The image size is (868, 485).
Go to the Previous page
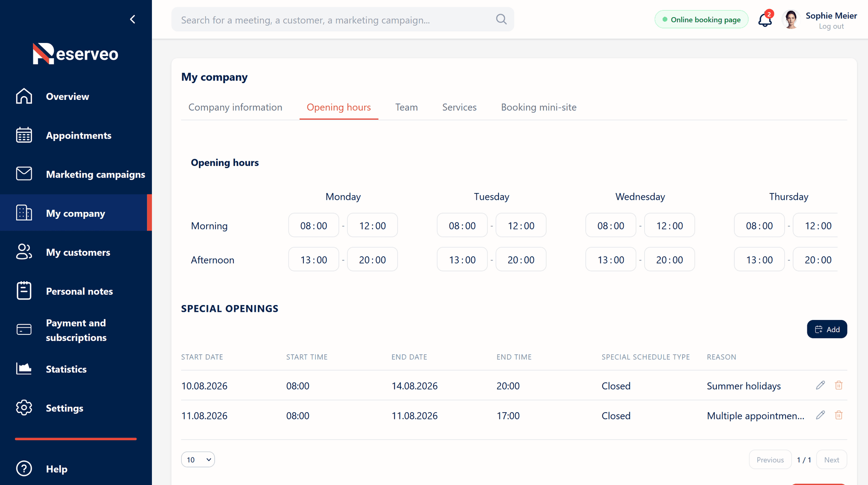[x=770, y=460]
